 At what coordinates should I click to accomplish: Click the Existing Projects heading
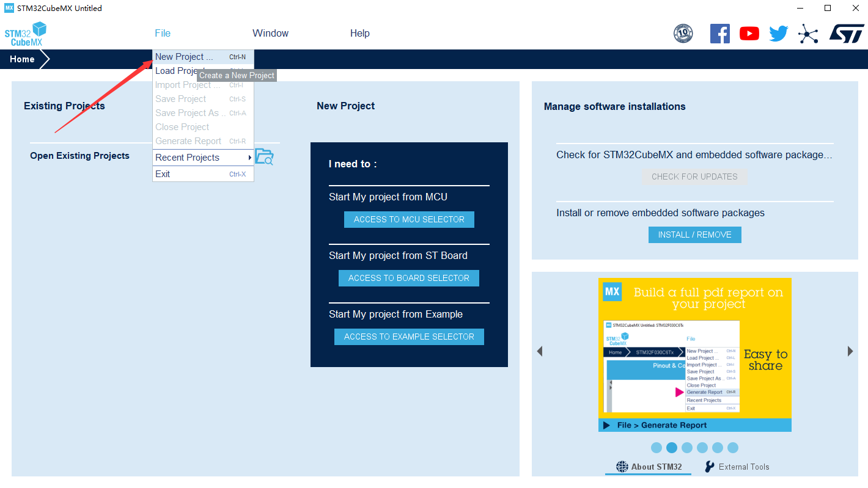tap(64, 106)
